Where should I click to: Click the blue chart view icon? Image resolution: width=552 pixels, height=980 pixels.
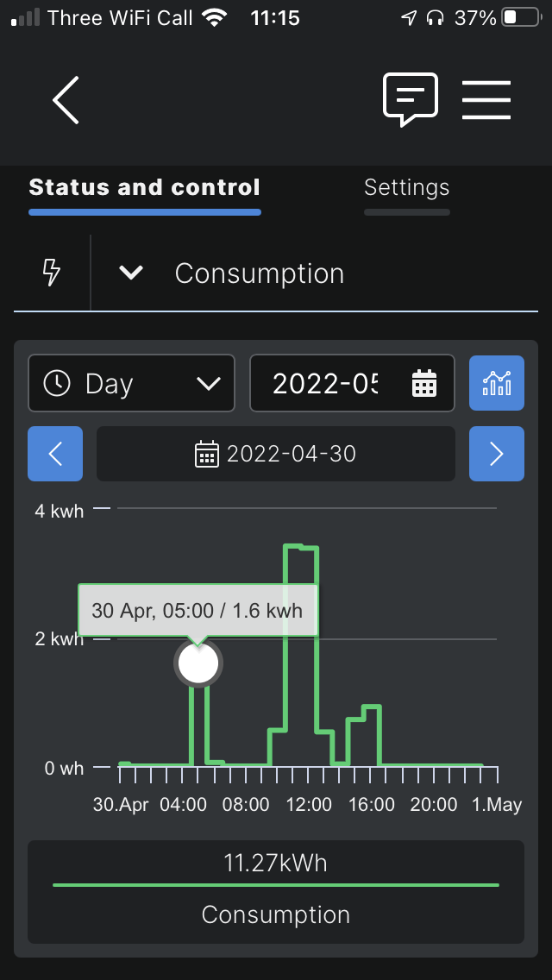(496, 383)
